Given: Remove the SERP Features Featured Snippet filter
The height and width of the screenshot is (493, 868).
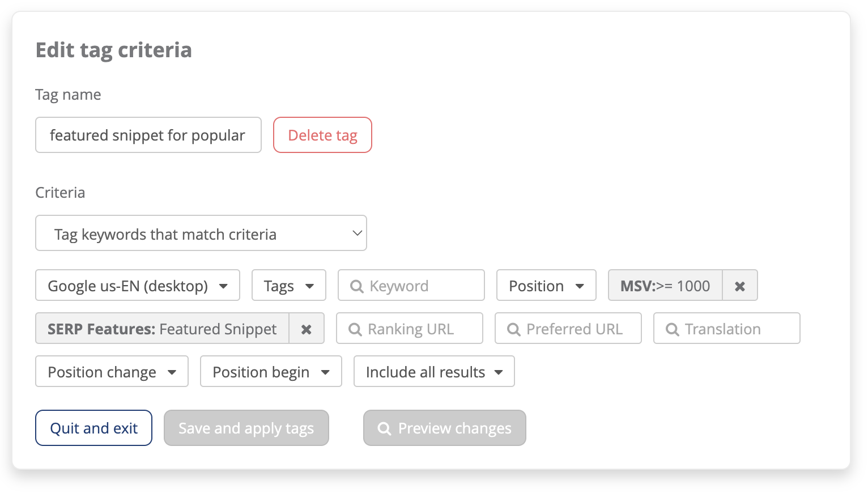Looking at the screenshot, I should click(306, 329).
